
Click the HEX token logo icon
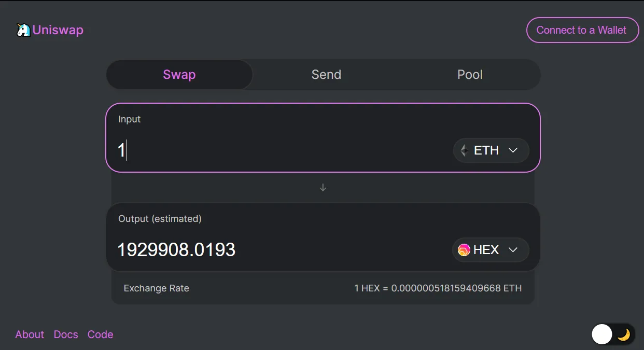pos(464,250)
